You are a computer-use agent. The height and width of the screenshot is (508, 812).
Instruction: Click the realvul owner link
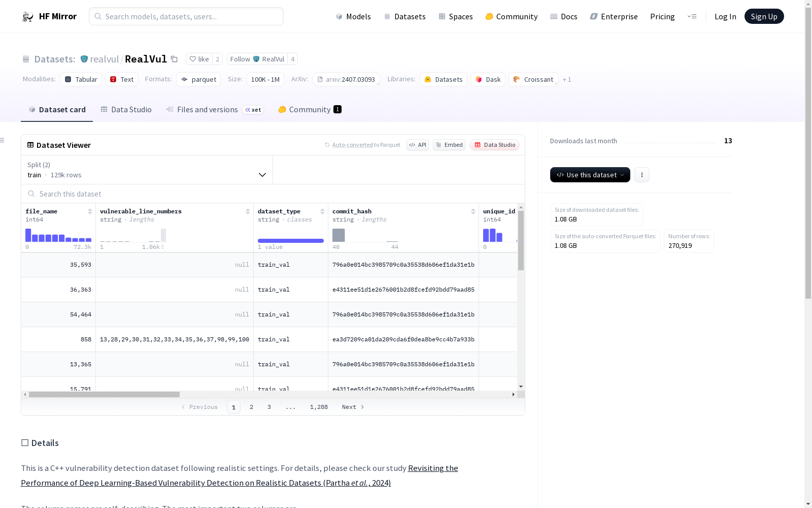(105, 59)
